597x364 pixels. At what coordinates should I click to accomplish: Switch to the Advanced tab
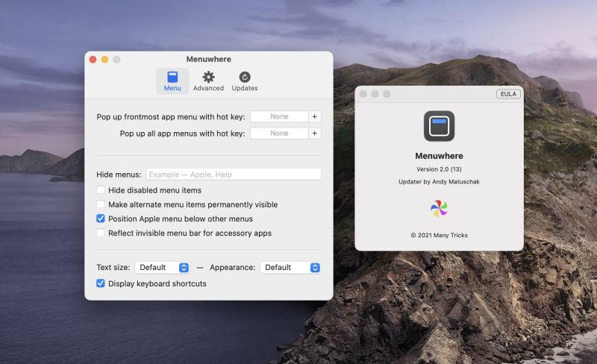click(208, 81)
